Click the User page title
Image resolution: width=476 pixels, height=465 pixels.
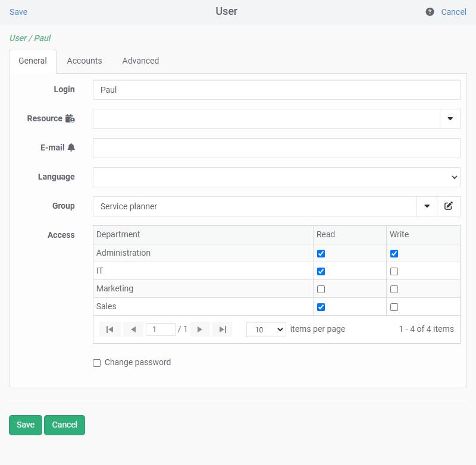[227, 11]
